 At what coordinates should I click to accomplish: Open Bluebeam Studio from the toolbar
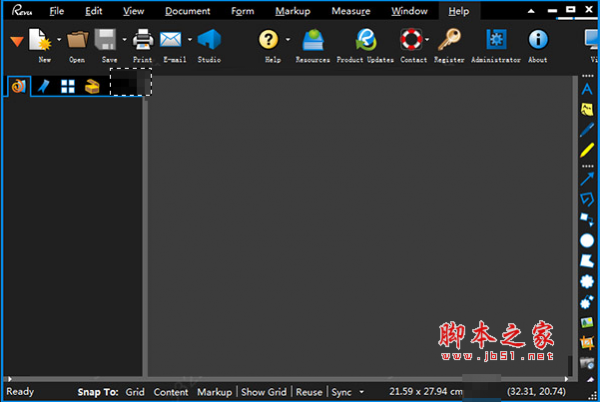tap(208, 41)
